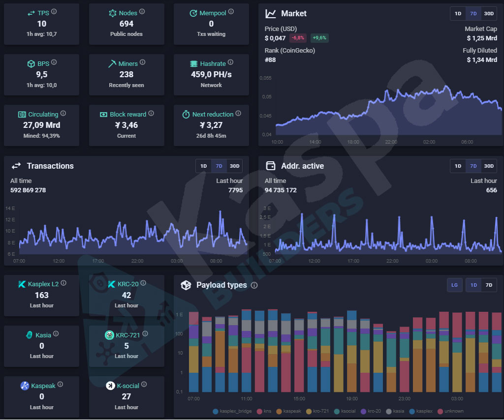Click the info icon next to Nodes
The width and height of the screenshot is (504, 420).
tap(142, 12)
